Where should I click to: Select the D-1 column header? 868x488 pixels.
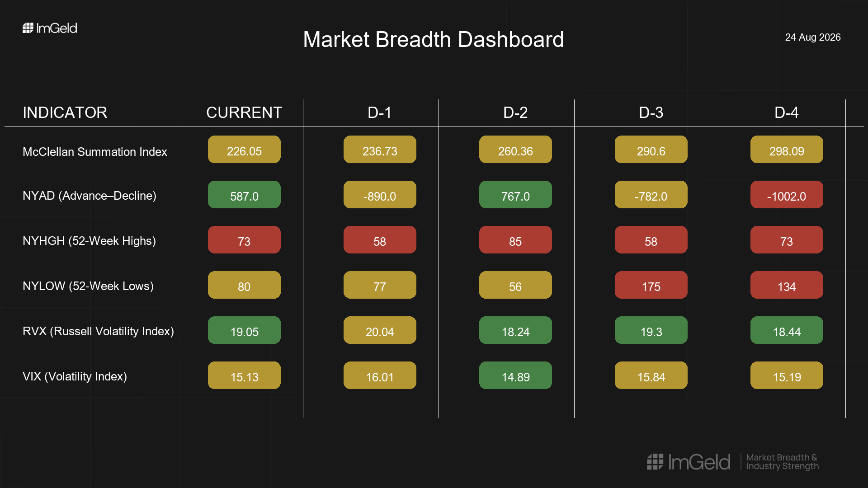point(380,113)
